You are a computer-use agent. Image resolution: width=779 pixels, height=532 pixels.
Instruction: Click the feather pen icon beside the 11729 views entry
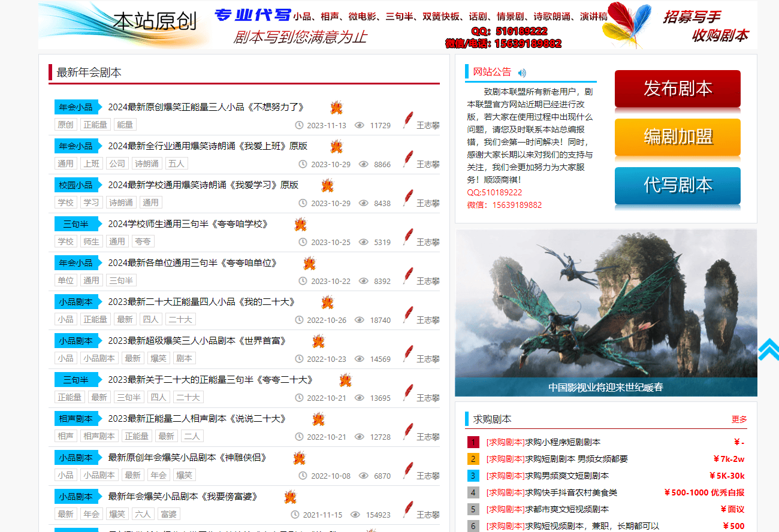tap(408, 120)
